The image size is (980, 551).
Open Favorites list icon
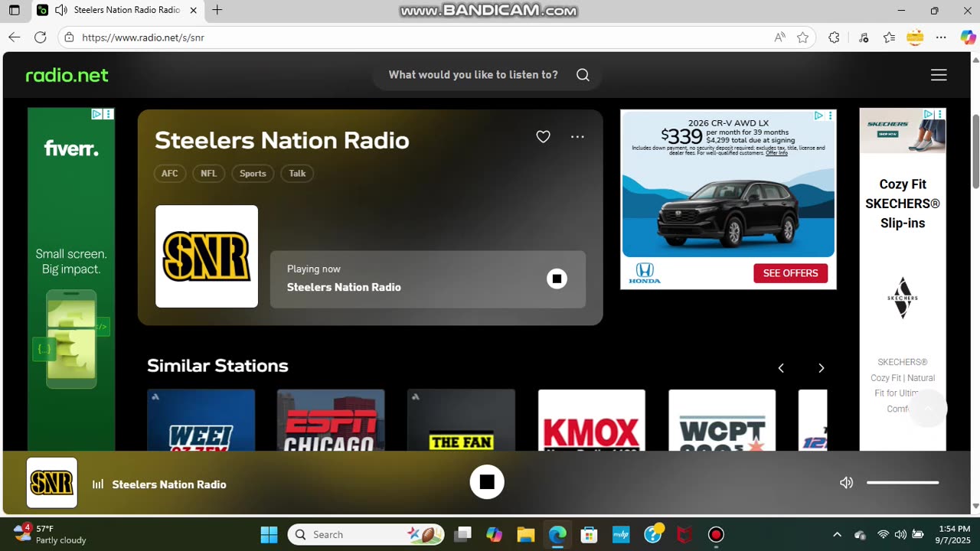point(889,37)
